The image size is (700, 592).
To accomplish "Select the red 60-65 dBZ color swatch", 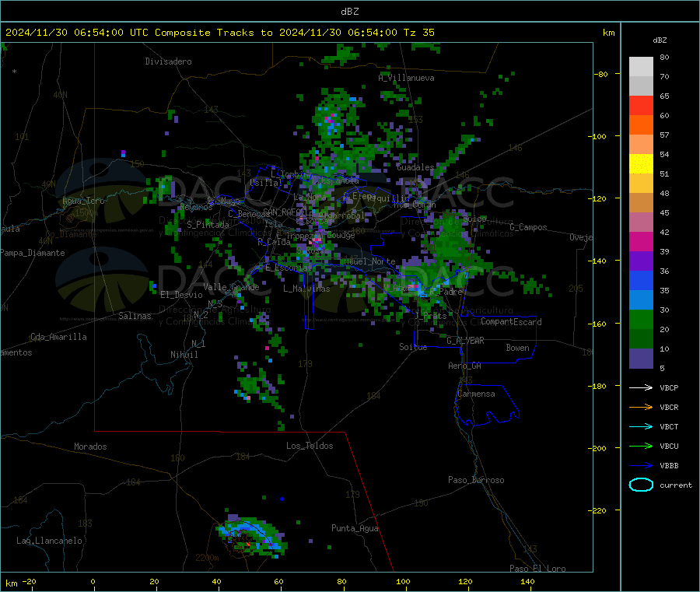I will tap(641, 106).
